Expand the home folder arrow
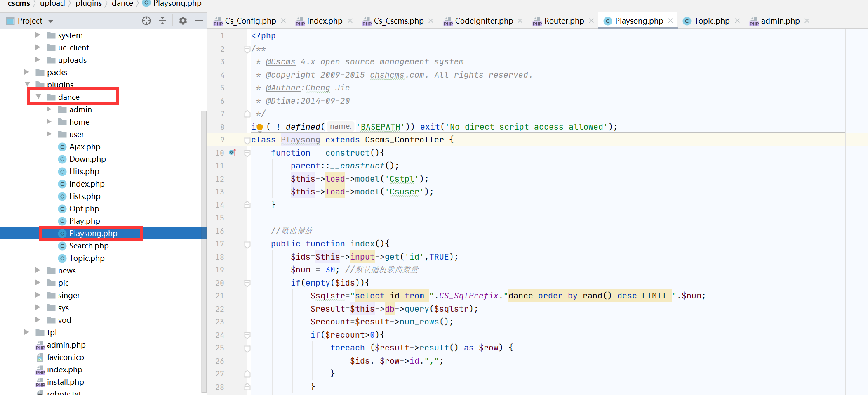Image resolution: width=868 pixels, height=395 pixels. [49, 122]
